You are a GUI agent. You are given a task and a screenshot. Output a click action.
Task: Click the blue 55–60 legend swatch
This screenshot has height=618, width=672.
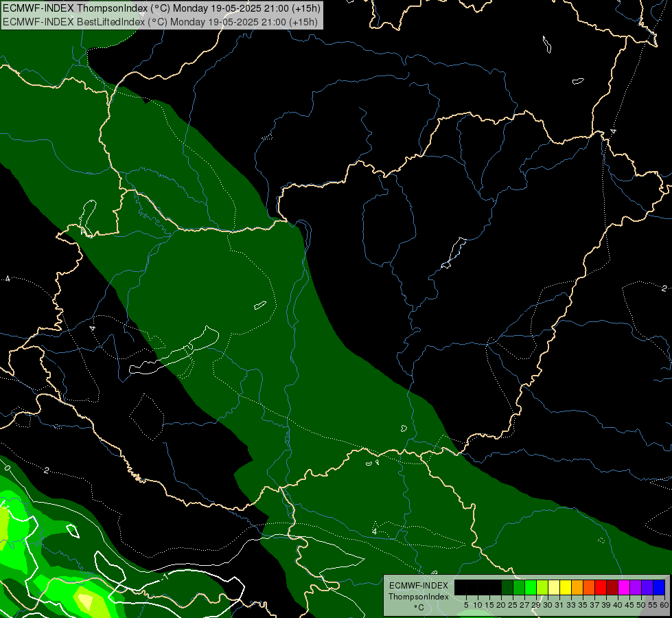(x=659, y=587)
